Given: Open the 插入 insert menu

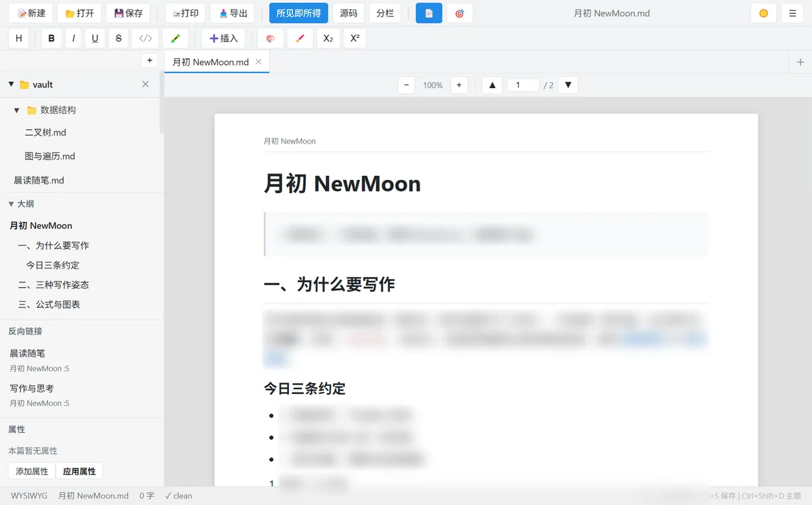Looking at the screenshot, I should point(223,38).
